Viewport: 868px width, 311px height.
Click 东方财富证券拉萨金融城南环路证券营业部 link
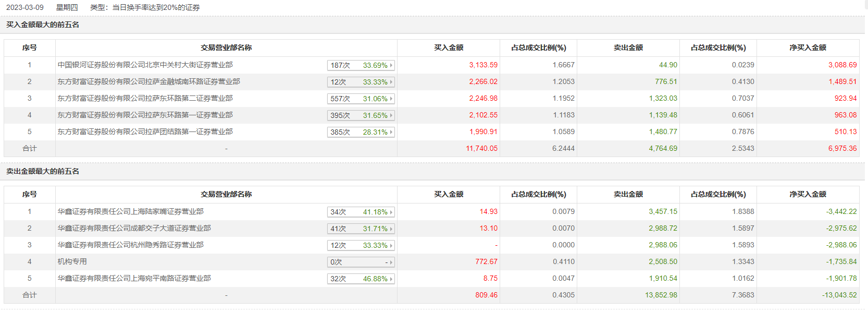point(148,81)
